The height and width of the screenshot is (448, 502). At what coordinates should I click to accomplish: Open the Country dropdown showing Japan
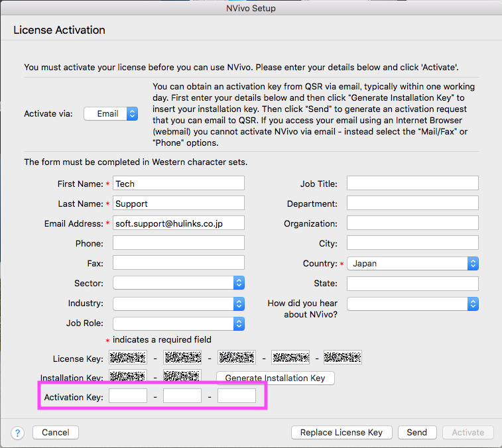(412, 263)
